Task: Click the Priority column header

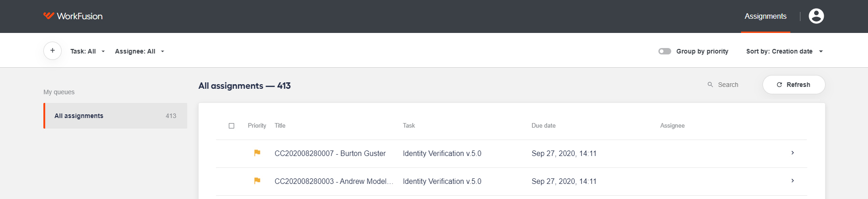Action: click(x=257, y=126)
